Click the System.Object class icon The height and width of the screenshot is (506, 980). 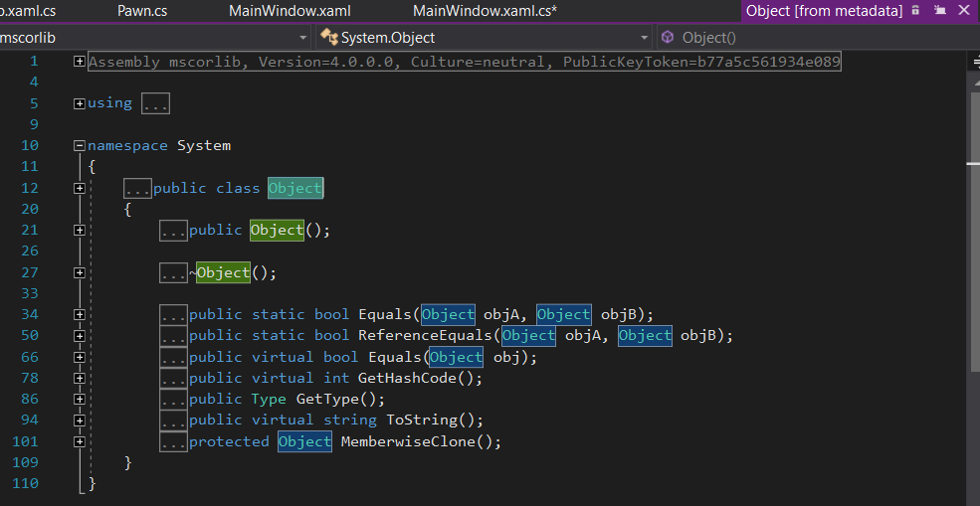click(328, 38)
